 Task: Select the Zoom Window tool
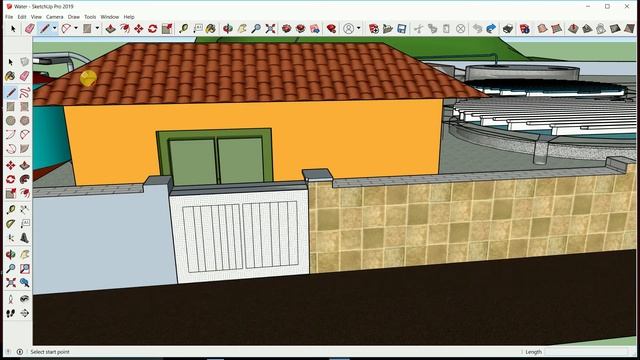point(24,269)
